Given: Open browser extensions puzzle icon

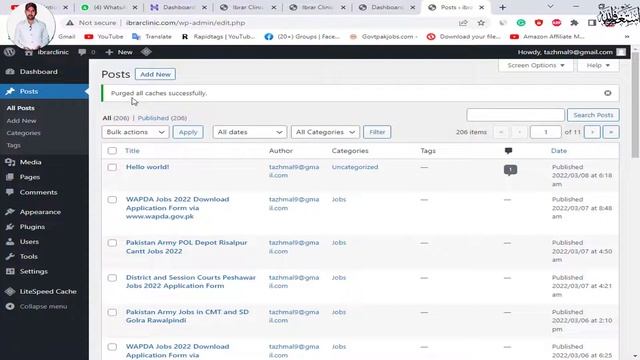Looking at the screenshot, I should [x=574, y=23].
